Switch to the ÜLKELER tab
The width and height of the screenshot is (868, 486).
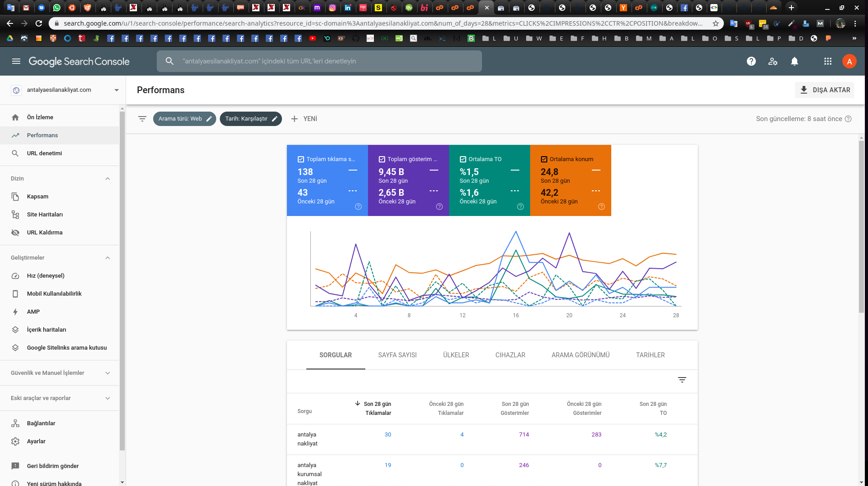456,355
